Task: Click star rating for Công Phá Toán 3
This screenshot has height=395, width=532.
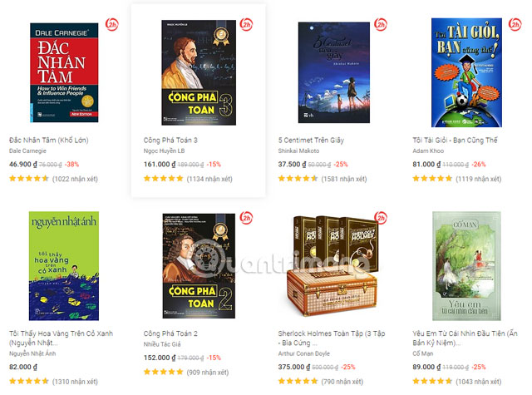Action: tap(163, 179)
